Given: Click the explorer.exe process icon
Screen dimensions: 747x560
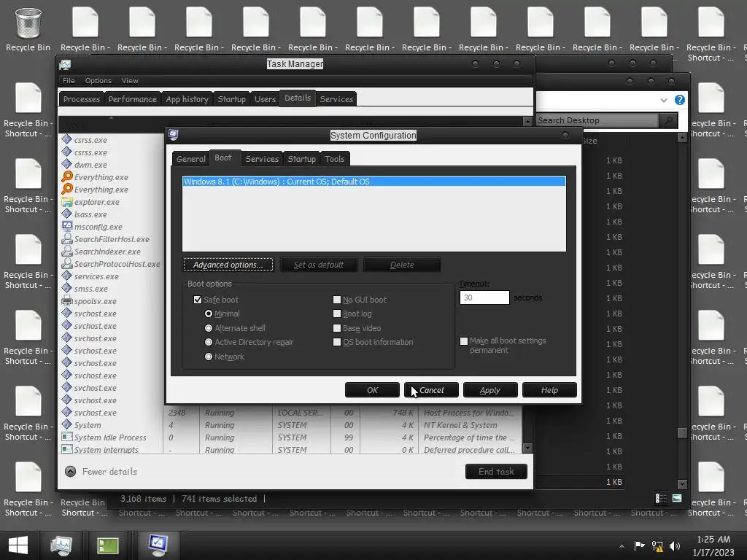Looking at the screenshot, I should (66, 202).
